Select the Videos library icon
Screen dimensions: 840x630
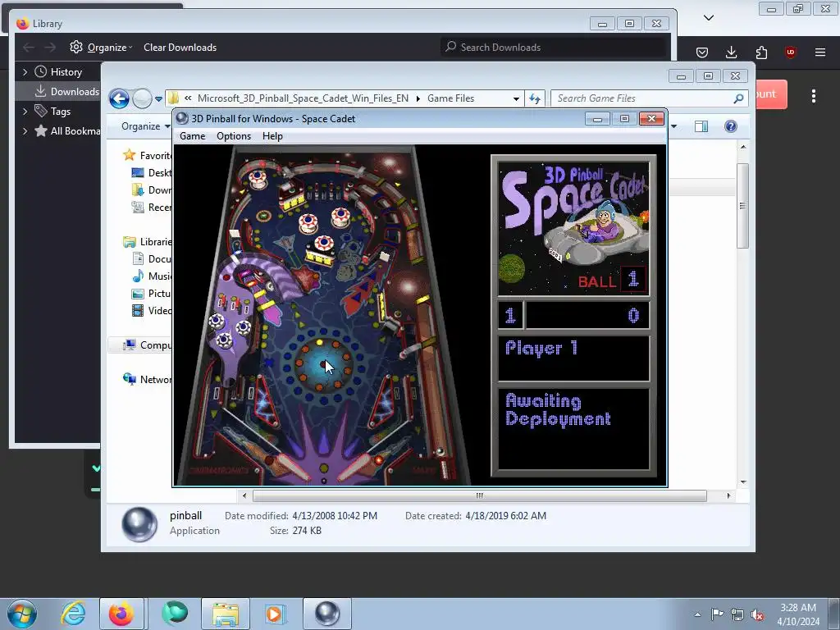(138, 311)
